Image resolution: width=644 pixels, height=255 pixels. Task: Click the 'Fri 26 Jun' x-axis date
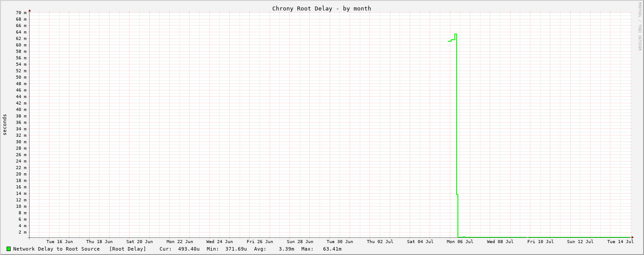tap(260, 241)
